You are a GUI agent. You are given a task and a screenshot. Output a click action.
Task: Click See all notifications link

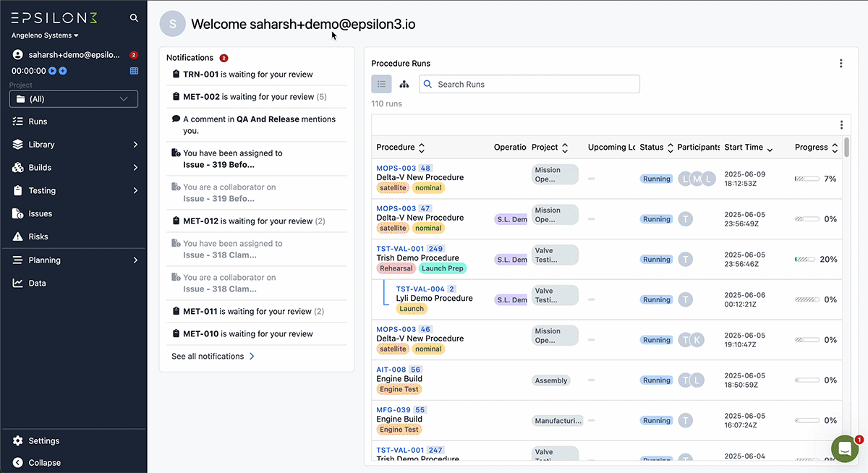click(213, 357)
